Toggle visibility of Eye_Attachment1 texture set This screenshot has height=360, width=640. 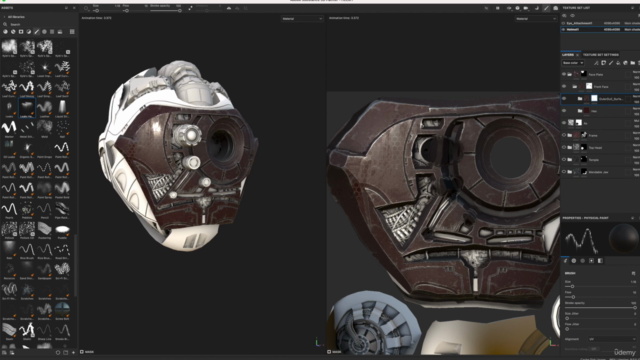point(564,23)
